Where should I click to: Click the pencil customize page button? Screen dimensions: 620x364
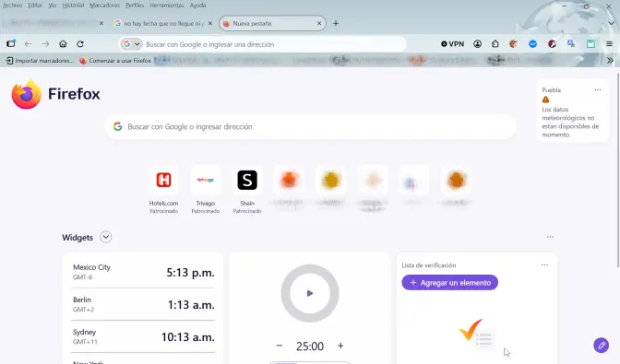pos(601,346)
